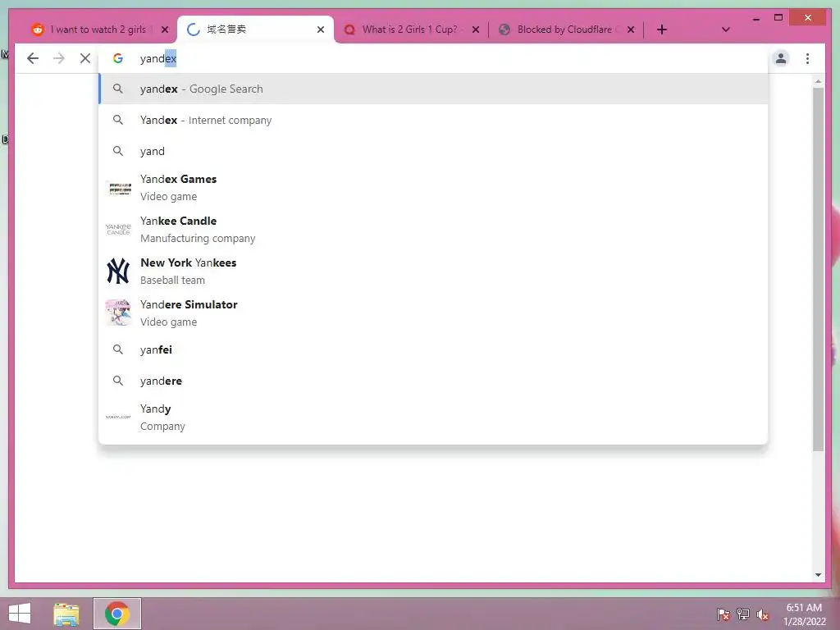Click the forward navigation arrow
This screenshot has width=840, height=630.
pos(59,58)
